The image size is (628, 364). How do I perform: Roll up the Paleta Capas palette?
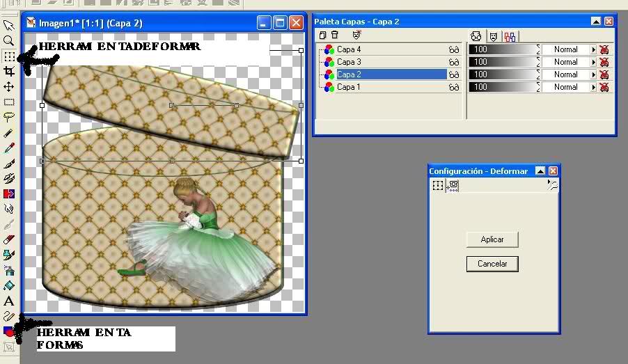pos(596,21)
